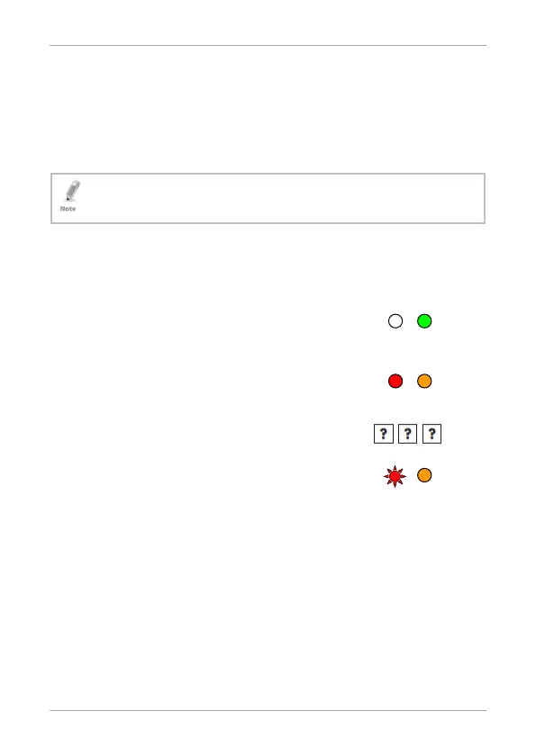
Task: Click the orange LED beside the solid red circle
Action: [424, 381]
